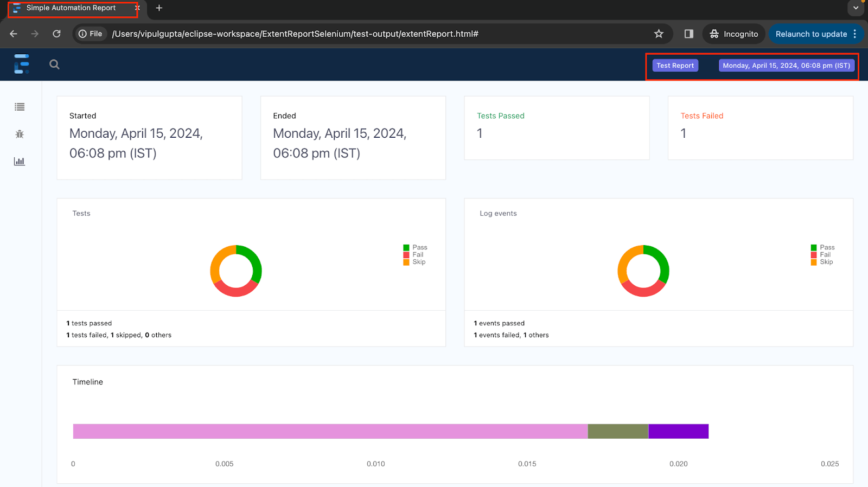
Task: Click the olive timeline bar segment
Action: [x=618, y=431]
